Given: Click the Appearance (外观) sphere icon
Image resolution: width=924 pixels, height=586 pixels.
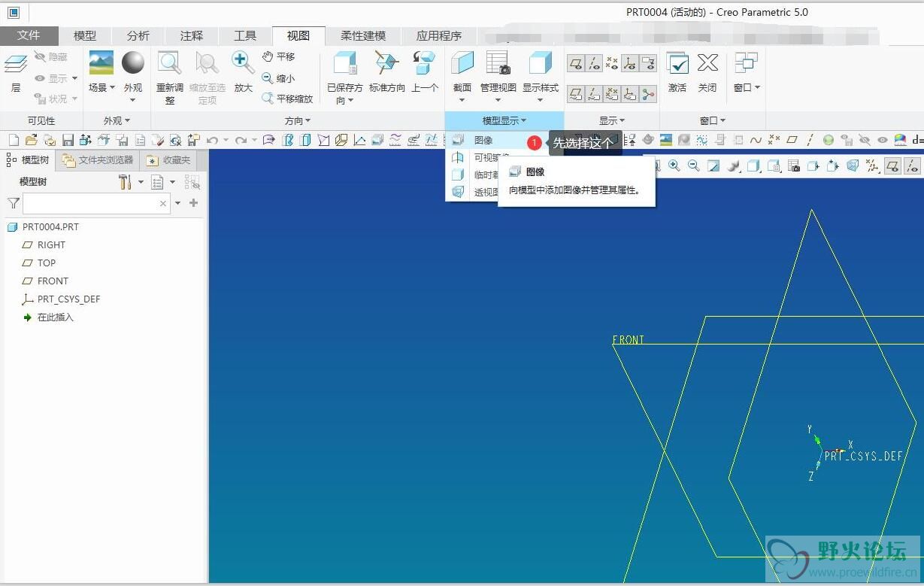Looking at the screenshot, I should (133, 63).
